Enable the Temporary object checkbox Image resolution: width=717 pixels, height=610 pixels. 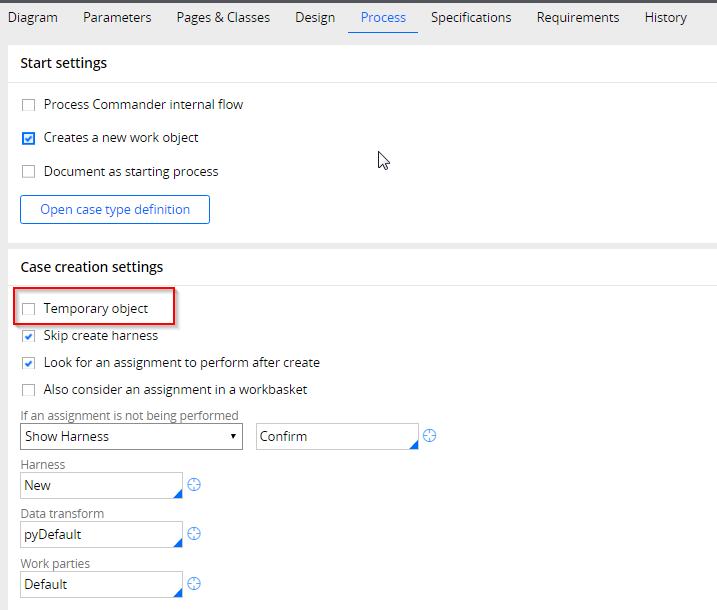click(28, 309)
